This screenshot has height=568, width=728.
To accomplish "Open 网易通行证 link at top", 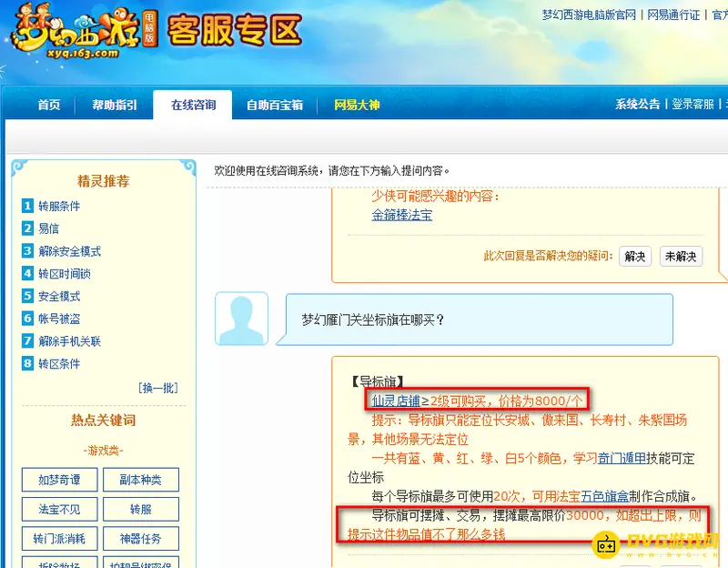I will [673, 15].
